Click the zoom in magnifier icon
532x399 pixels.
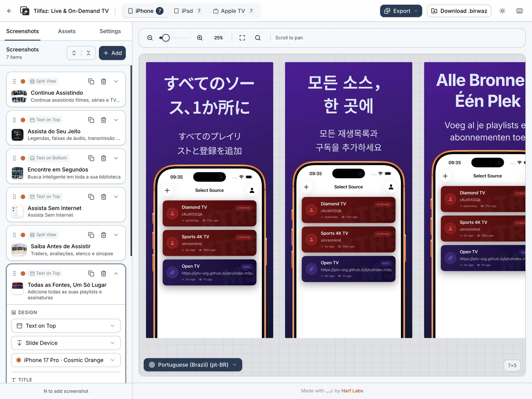pyautogui.click(x=200, y=38)
